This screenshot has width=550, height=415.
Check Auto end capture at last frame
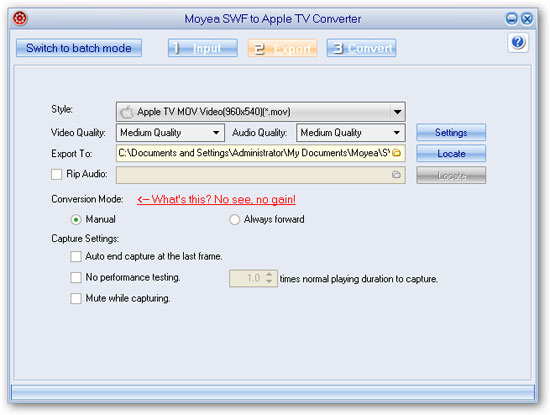point(76,256)
